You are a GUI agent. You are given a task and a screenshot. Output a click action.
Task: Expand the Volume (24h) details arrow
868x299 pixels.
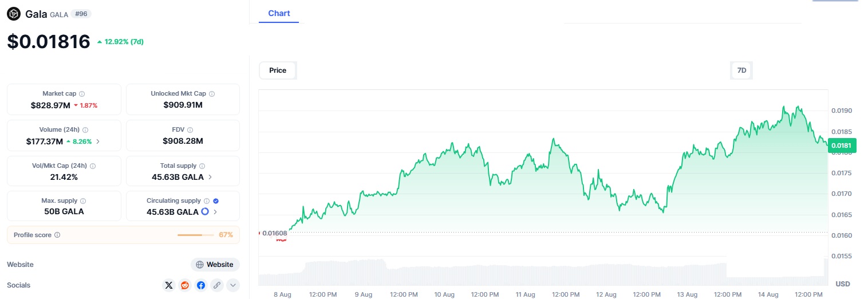coord(98,141)
